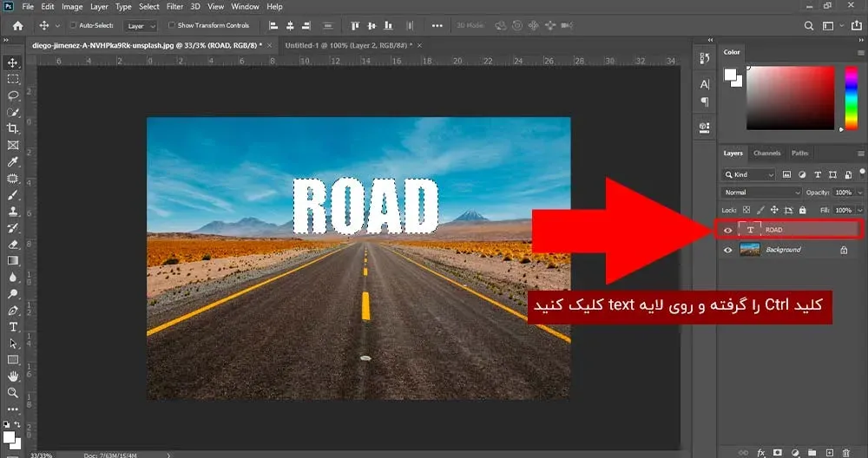Add a layer mask

pyautogui.click(x=778, y=453)
